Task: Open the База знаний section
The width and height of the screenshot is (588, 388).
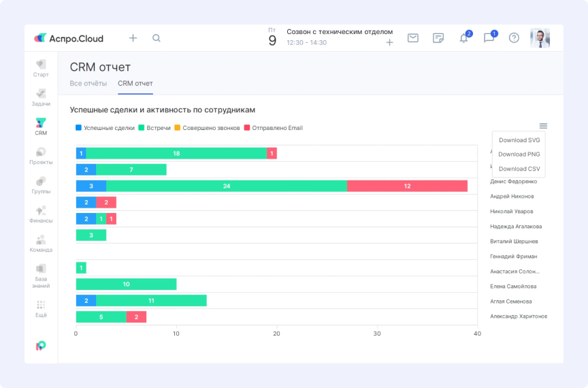Action: coord(41,273)
